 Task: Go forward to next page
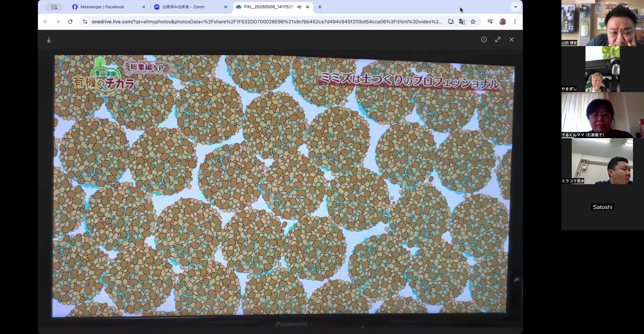coord(58,22)
